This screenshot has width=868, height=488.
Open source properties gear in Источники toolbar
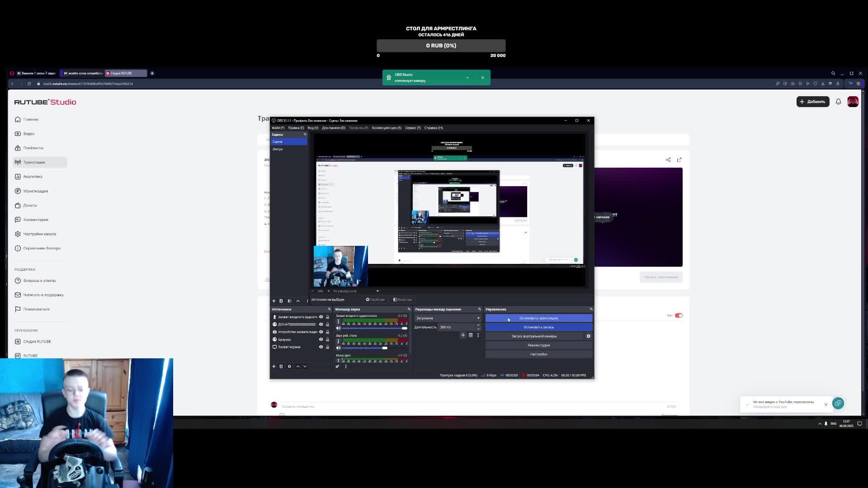(289, 366)
